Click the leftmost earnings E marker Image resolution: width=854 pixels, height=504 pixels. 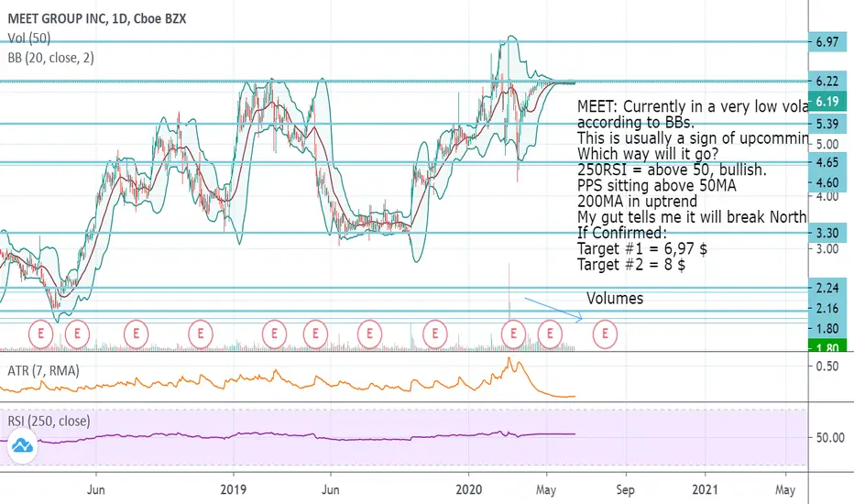(x=41, y=333)
